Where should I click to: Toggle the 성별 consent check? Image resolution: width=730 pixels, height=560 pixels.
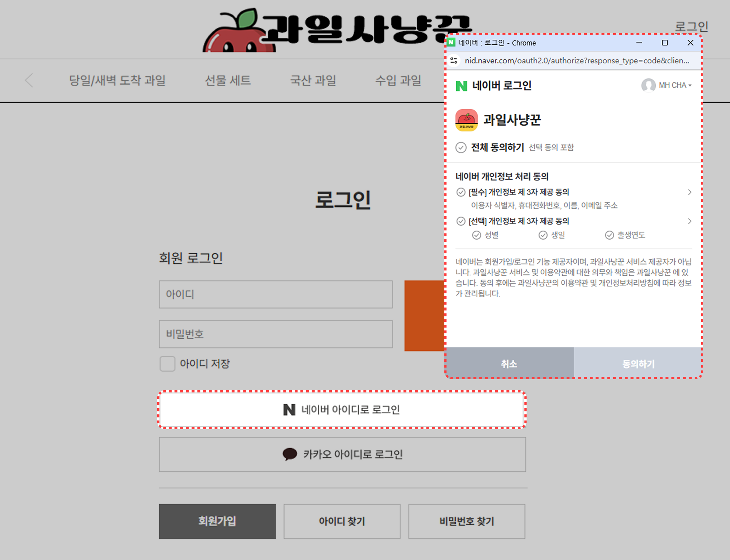476,235
